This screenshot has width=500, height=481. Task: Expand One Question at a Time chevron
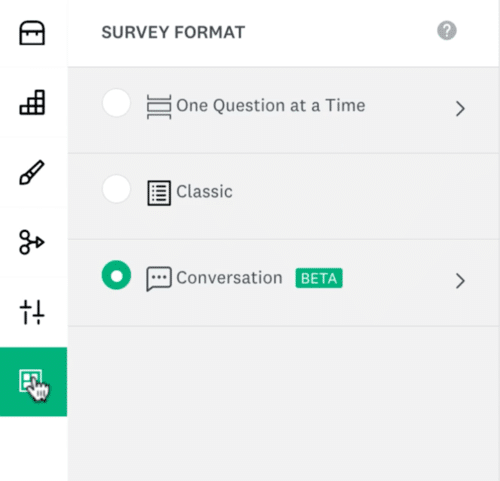[460, 109]
